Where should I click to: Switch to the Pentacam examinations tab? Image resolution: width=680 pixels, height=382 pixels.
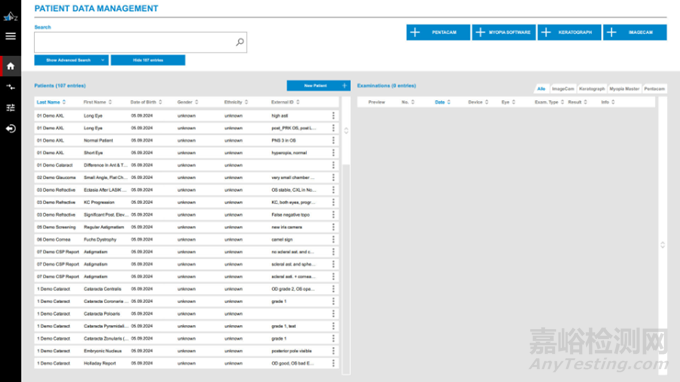point(654,88)
